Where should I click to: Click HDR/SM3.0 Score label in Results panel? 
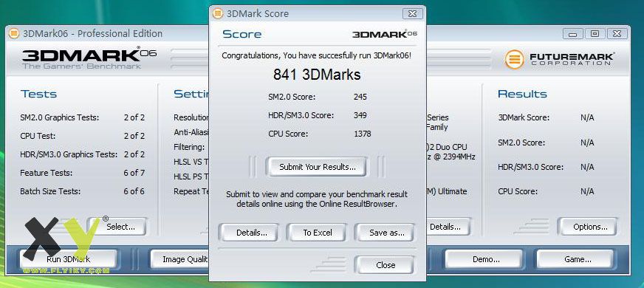point(531,167)
